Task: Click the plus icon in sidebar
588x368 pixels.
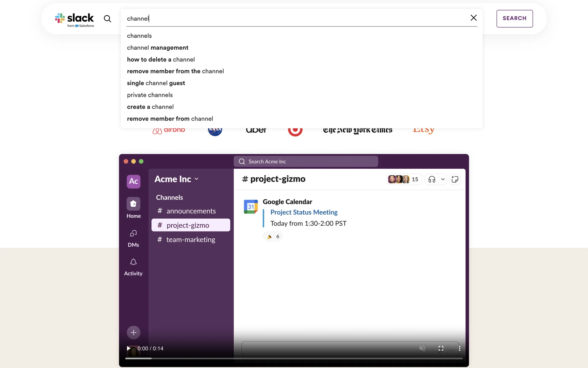Action: [x=134, y=332]
